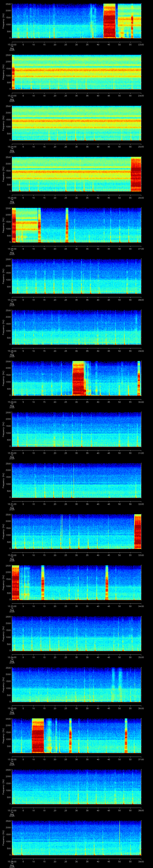This screenshot has height=868, width=153.
Task: Click the red burst near 14 s in 15:33 panel
Action: click(43, 583)
